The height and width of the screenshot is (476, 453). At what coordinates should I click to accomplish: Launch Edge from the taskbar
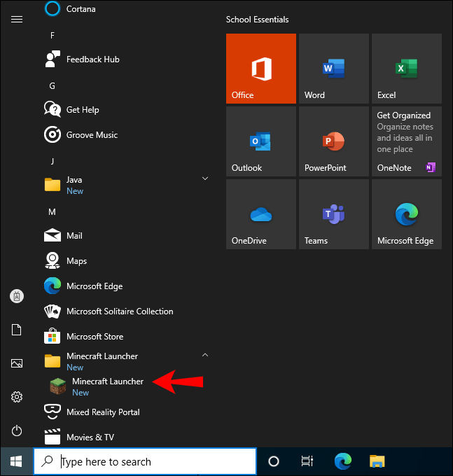[x=343, y=461]
